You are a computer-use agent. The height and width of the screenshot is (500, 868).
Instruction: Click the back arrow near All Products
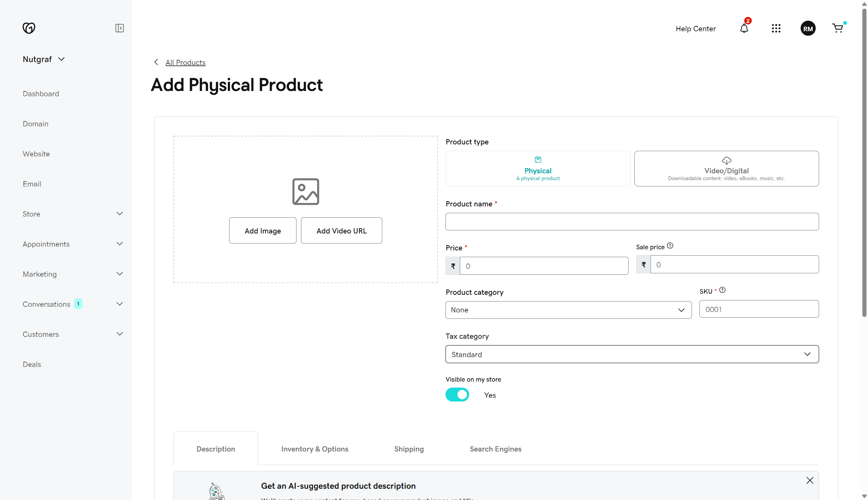(x=156, y=62)
